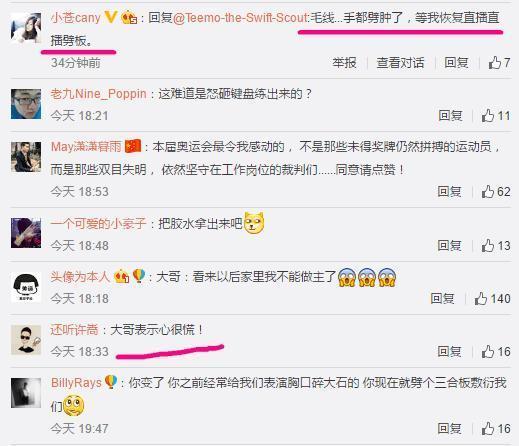Click 回复 under BillyRays' comment

(449, 429)
